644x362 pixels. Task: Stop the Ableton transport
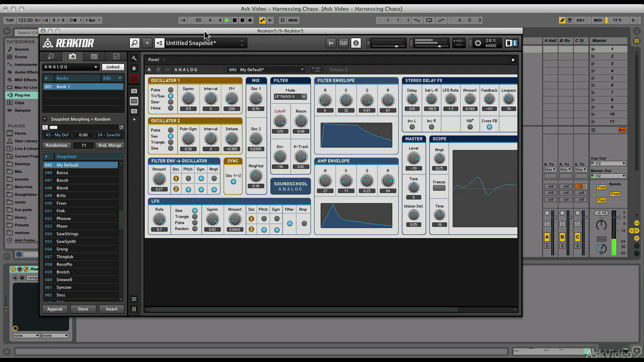tap(234, 20)
